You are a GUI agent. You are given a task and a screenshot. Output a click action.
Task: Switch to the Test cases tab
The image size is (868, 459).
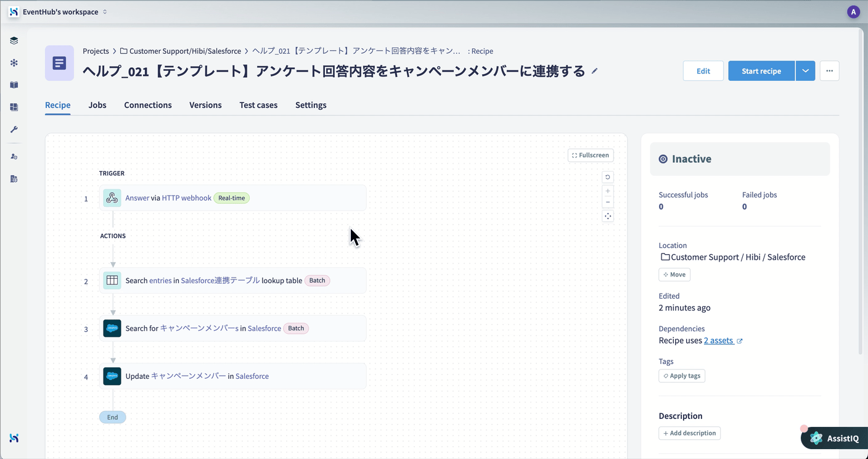tap(258, 105)
